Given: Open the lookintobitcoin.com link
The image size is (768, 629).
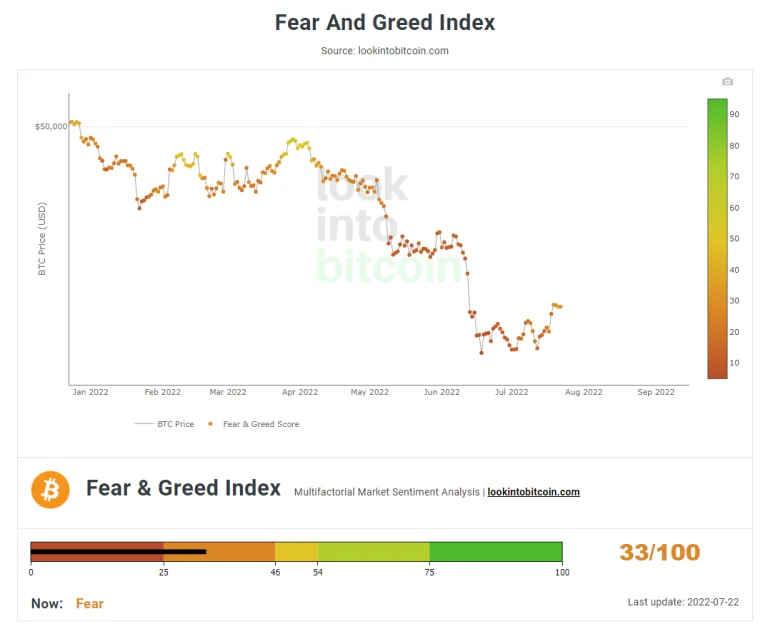Looking at the screenshot, I should tap(533, 492).
